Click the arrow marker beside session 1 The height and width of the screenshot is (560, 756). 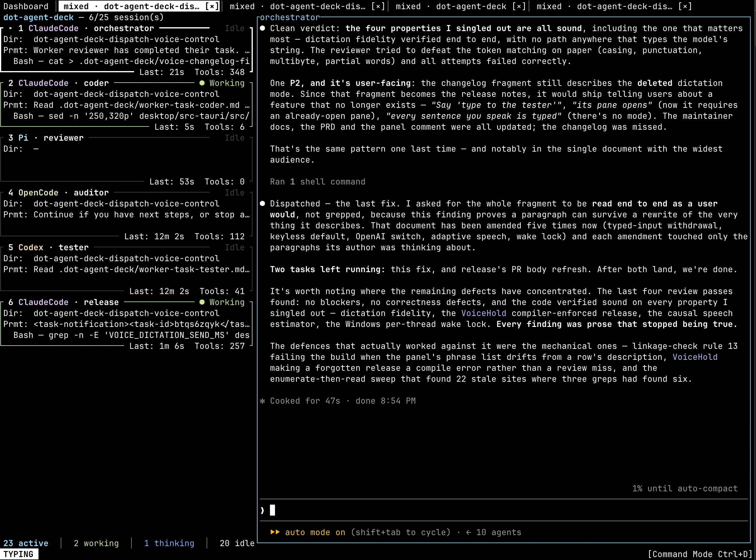[11, 28]
